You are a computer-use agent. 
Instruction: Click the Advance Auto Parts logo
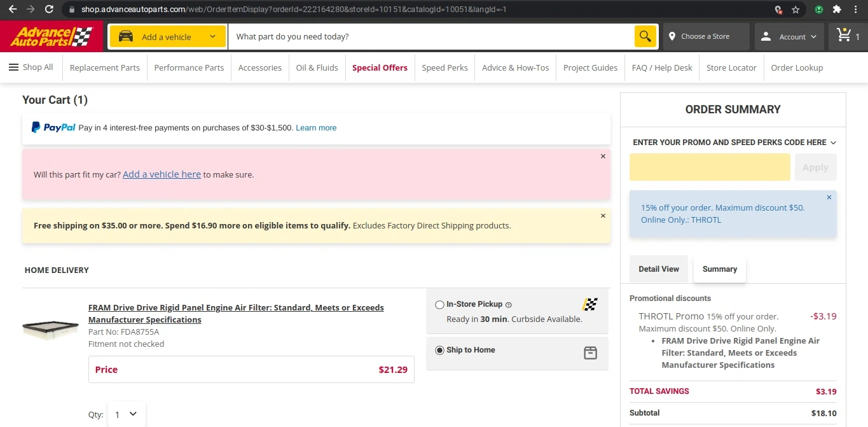coord(52,36)
